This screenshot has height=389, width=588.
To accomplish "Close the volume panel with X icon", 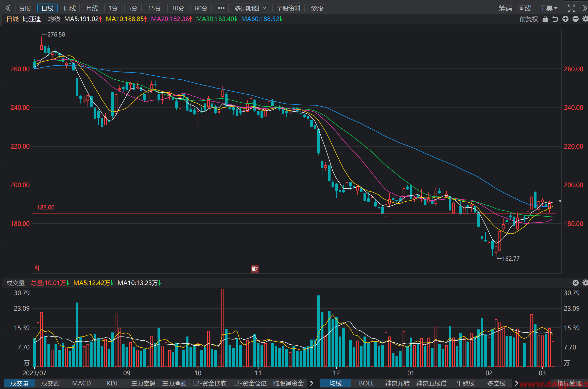I will point(576,283).
